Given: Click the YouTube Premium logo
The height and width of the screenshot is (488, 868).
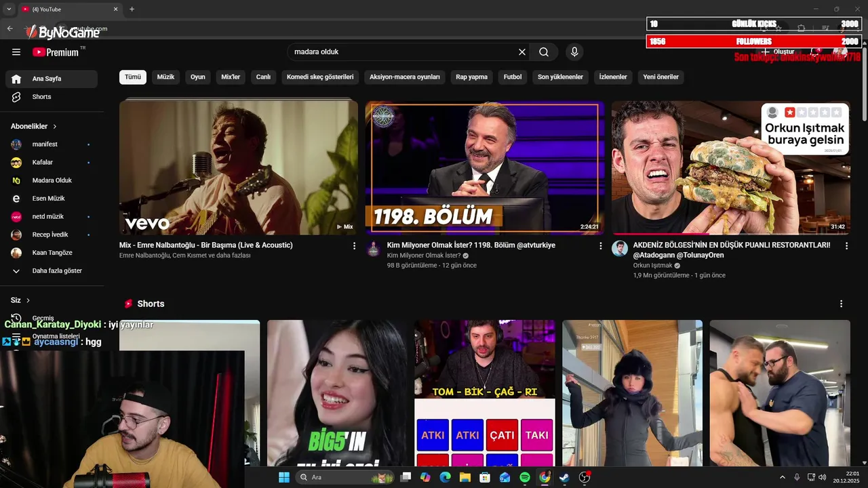Looking at the screenshot, I should tap(56, 52).
